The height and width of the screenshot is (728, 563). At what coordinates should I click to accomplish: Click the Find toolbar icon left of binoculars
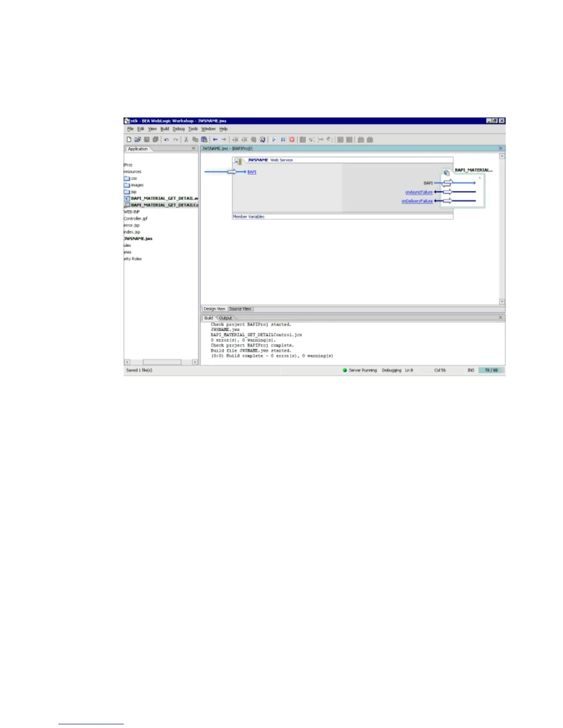click(253, 139)
